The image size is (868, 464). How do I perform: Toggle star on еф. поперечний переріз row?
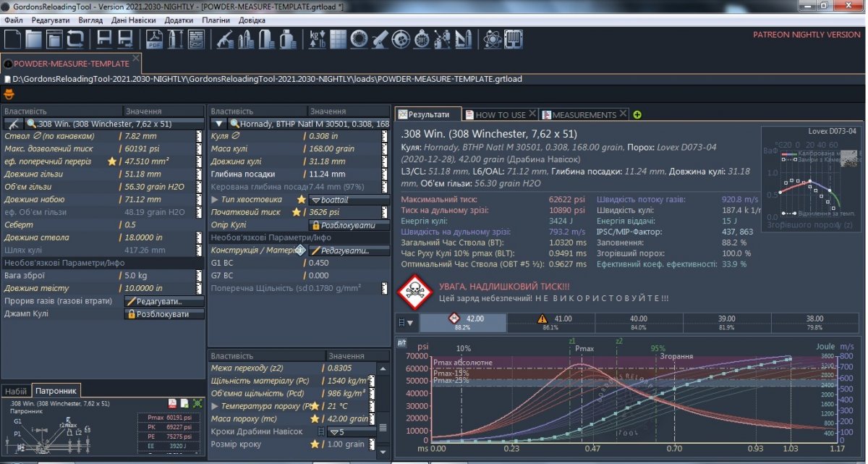coord(111,161)
